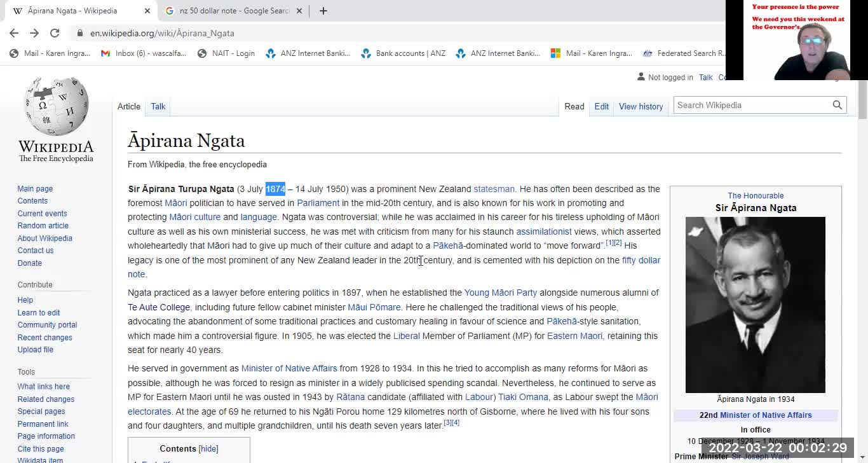
Task: Follow the fifty dollar note link
Action: pyautogui.click(x=641, y=260)
